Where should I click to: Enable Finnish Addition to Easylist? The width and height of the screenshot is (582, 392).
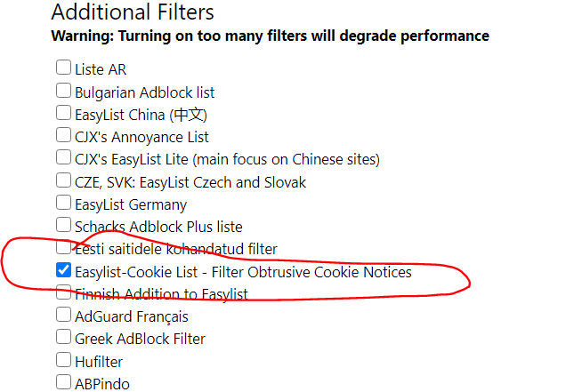(x=63, y=293)
